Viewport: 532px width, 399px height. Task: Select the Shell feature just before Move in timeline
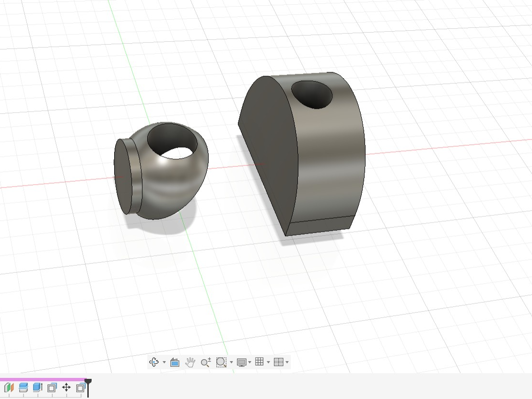pos(52,388)
